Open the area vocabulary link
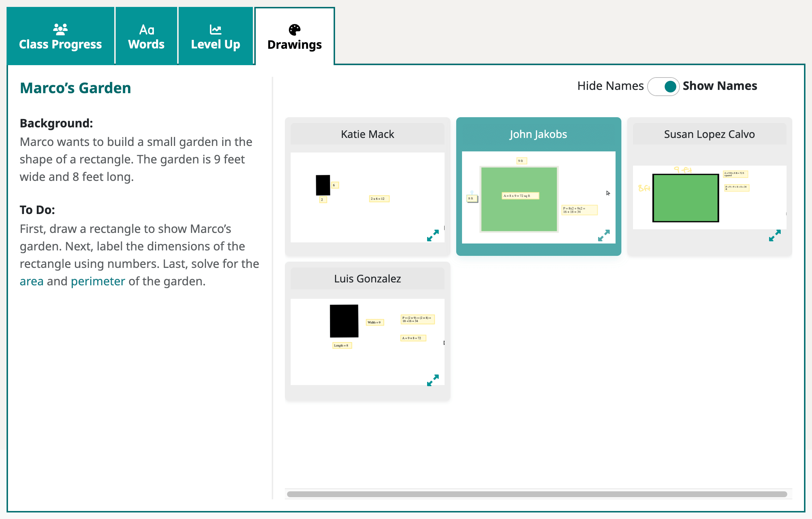Image resolution: width=812 pixels, height=519 pixels. 31,281
